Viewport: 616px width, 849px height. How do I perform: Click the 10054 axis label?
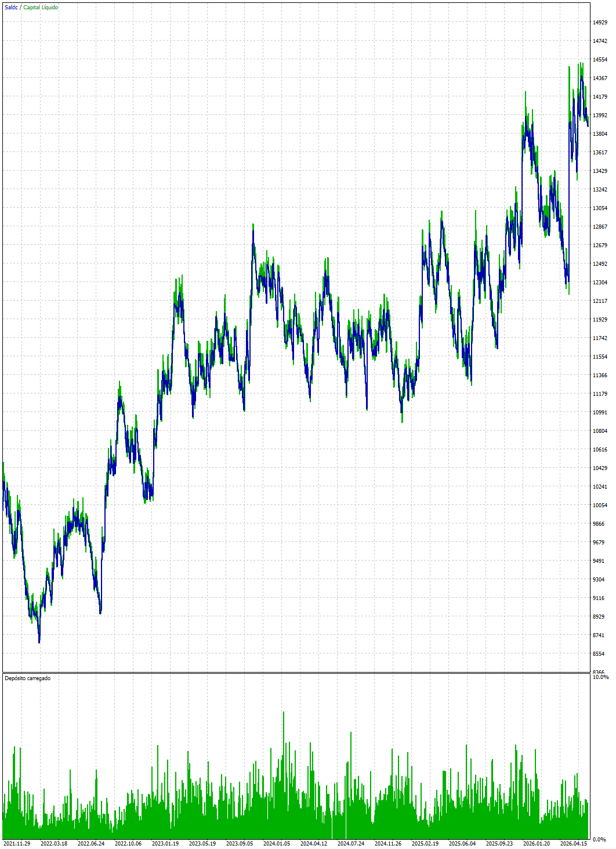click(600, 505)
